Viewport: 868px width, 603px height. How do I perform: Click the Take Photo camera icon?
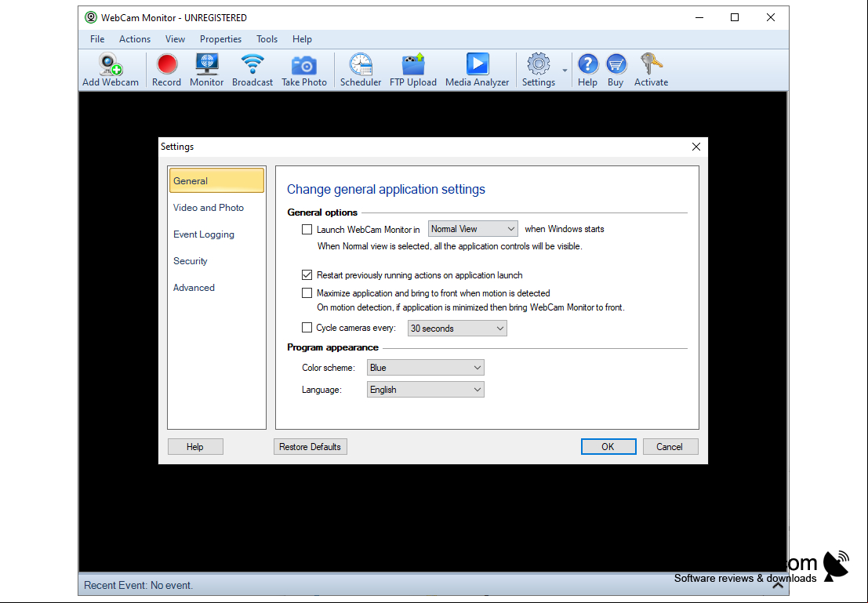click(304, 70)
